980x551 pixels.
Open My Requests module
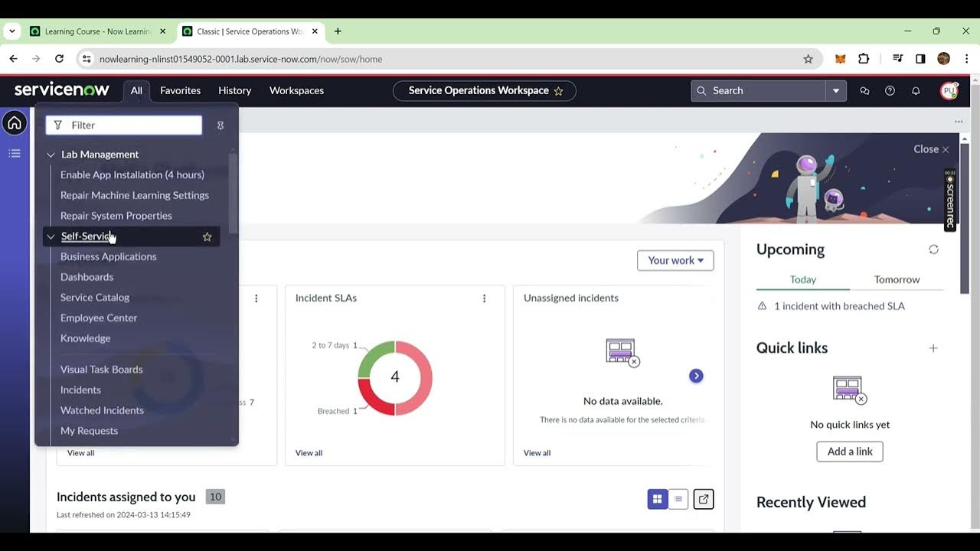coord(90,431)
